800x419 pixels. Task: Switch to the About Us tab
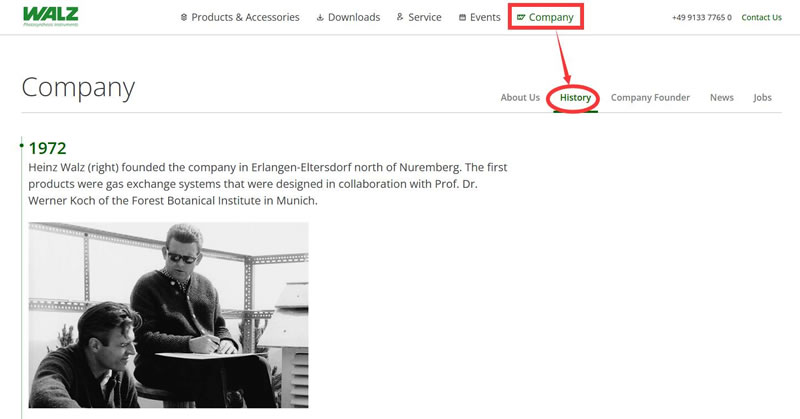pyautogui.click(x=520, y=98)
